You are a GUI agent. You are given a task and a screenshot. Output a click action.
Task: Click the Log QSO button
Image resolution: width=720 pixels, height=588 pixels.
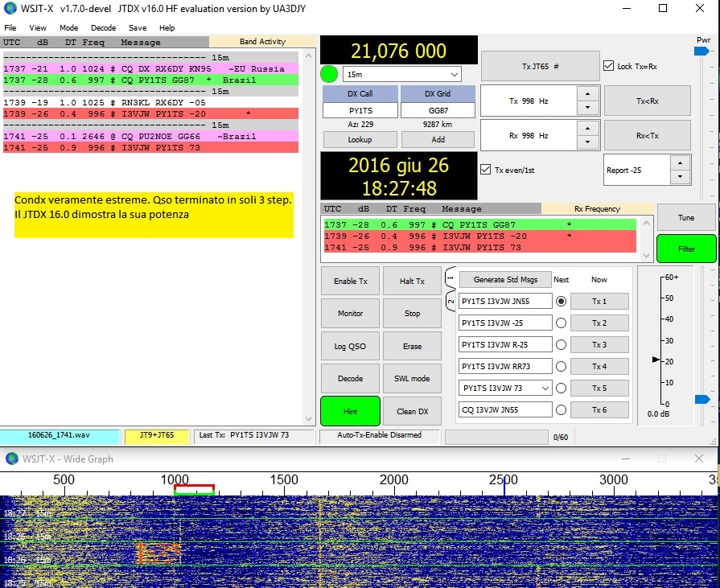coord(351,346)
